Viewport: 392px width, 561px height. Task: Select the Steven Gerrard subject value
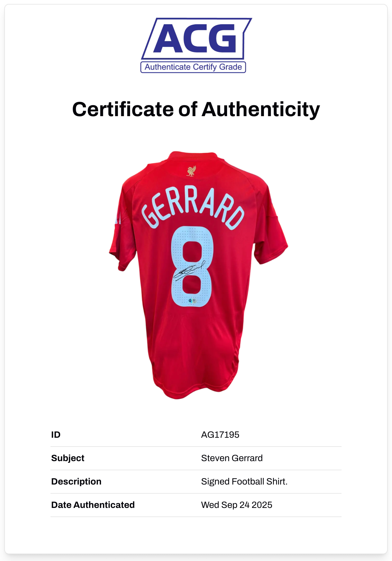[x=232, y=458]
